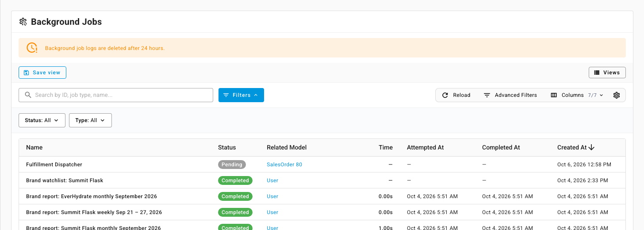Click the table settings gear icon
The image size is (644, 230).
click(617, 95)
